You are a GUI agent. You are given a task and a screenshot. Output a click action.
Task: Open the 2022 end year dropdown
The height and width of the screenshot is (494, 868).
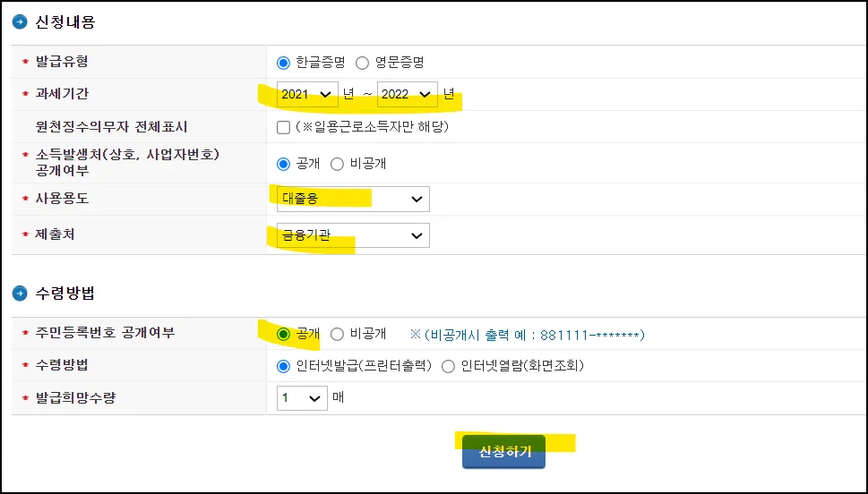[407, 94]
